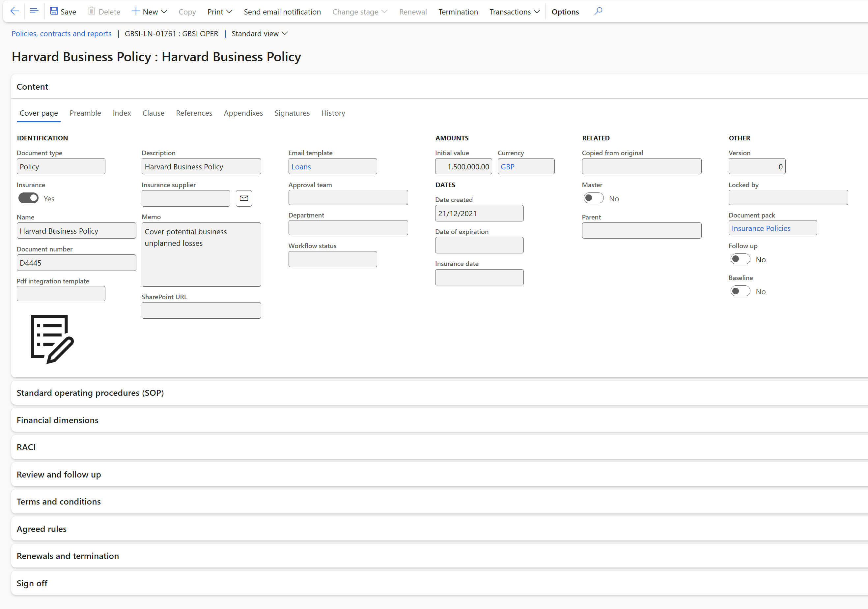This screenshot has width=868, height=609.
Task: Click the Workflow status field
Action: click(x=333, y=259)
